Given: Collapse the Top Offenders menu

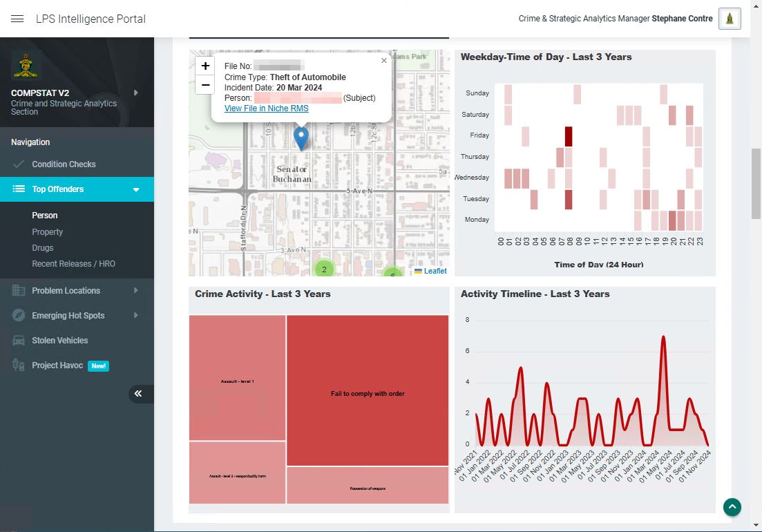Looking at the screenshot, I should [136, 189].
